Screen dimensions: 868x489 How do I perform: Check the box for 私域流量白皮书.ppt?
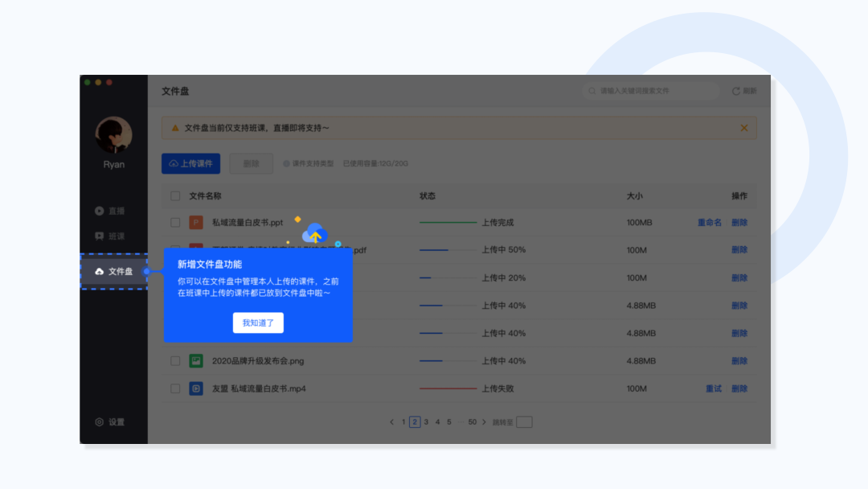click(x=175, y=223)
